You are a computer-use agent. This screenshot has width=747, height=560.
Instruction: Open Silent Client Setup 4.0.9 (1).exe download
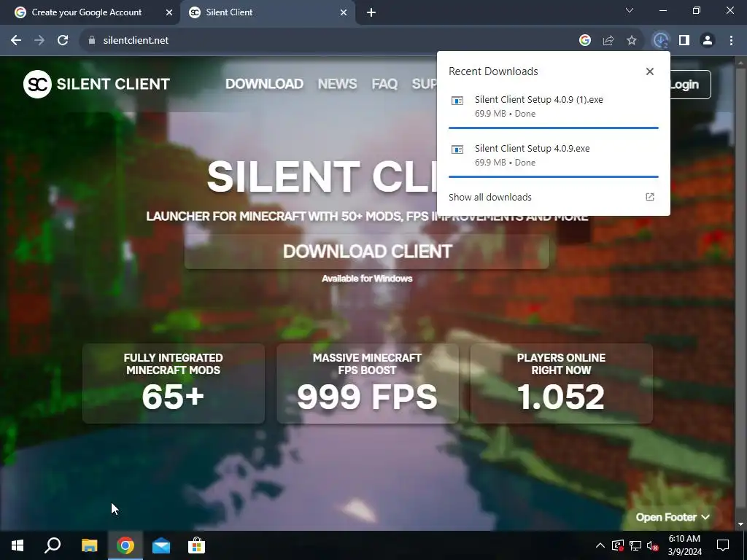[x=553, y=106]
